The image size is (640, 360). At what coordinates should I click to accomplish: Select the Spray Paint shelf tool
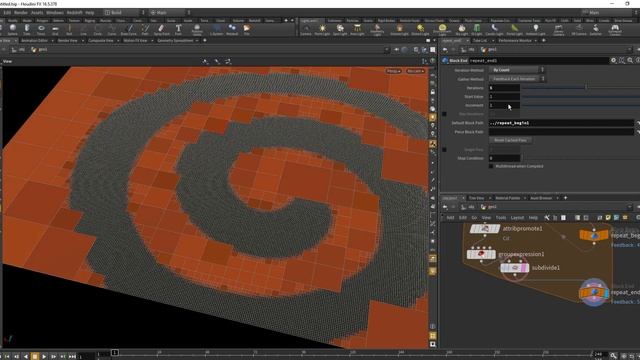point(161,29)
